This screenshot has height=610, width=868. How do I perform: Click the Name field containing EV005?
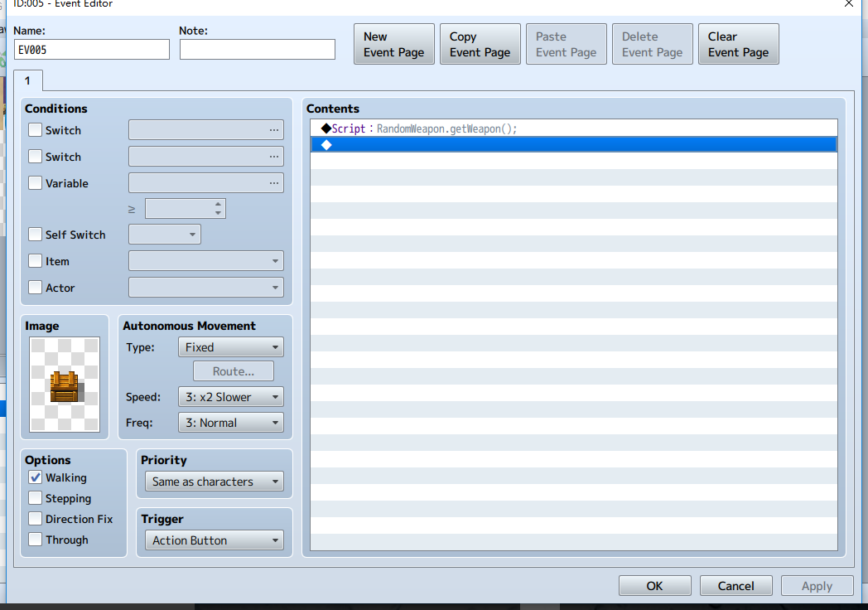[x=92, y=49]
